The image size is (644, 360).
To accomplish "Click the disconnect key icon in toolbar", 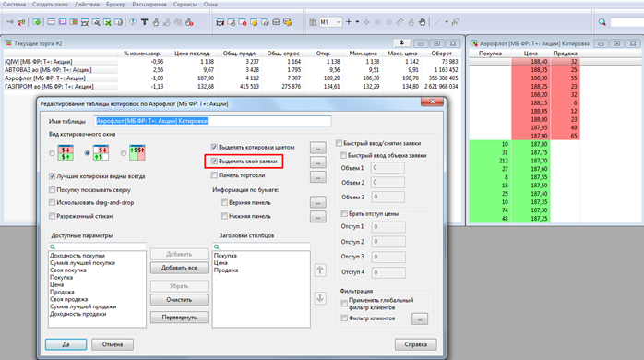I will (x=21, y=22).
